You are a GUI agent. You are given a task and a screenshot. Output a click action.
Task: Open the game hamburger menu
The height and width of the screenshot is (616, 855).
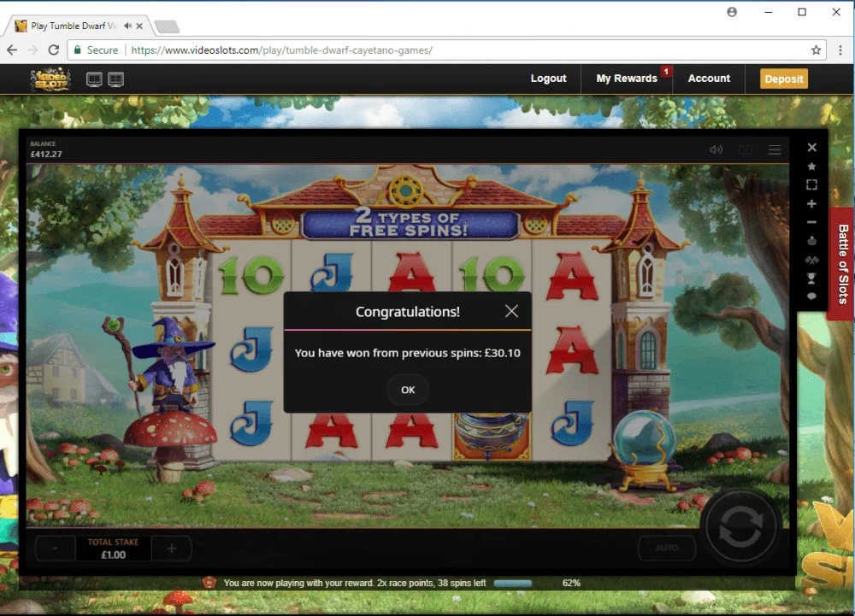click(x=775, y=150)
